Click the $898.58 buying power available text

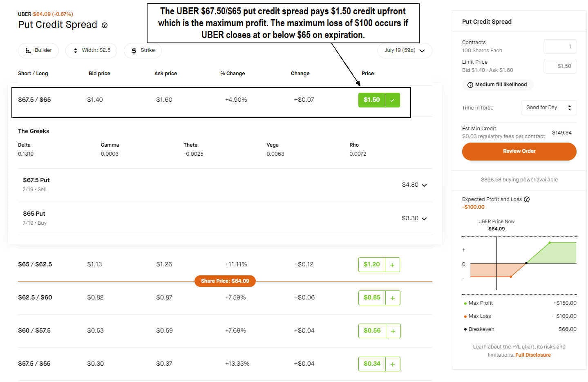pyautogui.click(x=519, y=180)
